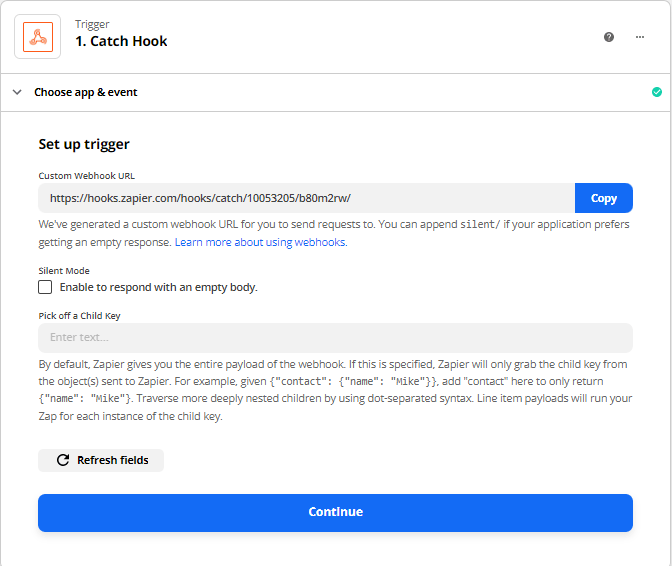Open the help question mark icon
Image resolution: width=672 pixels, height=566 pixels.
pyautogui.click(x=609, y=37)
